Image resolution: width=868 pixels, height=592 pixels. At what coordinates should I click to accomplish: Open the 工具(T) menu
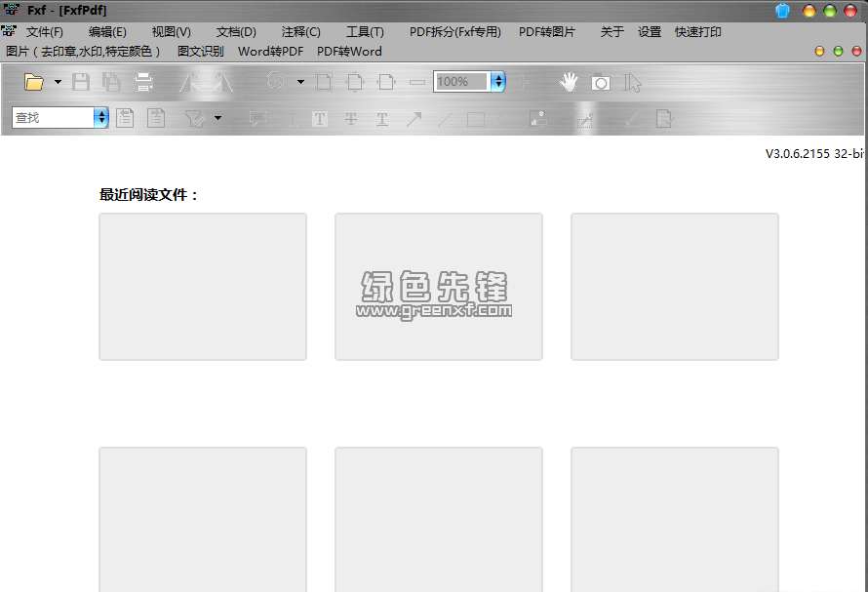click(x=365, y=32)
